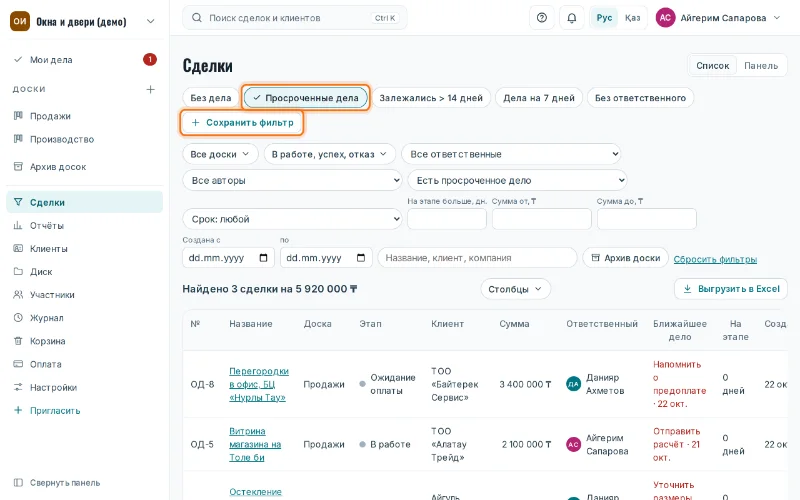Click the Диск folder icon
The width and height of the screenshot is (800, 500).
[x=18, y=271]
